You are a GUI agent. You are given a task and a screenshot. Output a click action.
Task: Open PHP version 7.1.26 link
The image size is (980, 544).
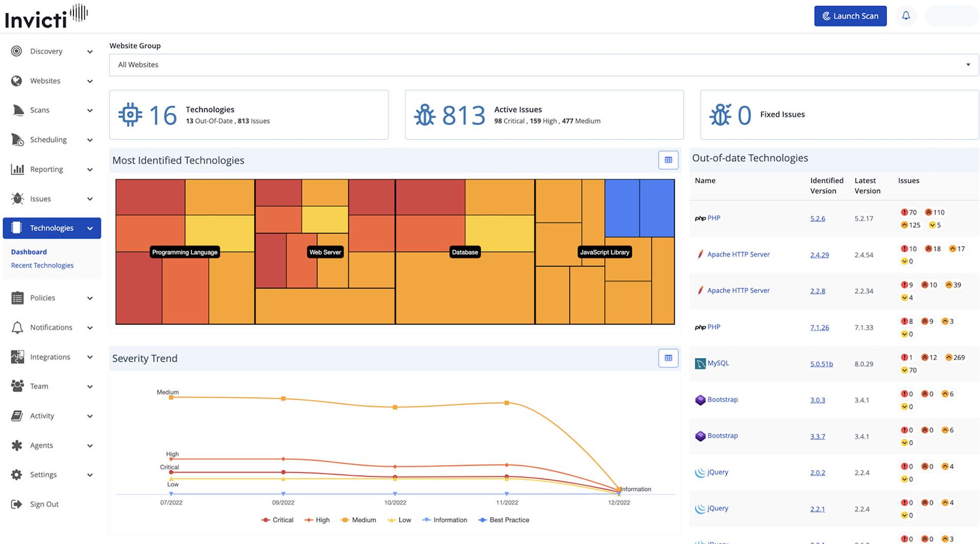pos(820,328)
